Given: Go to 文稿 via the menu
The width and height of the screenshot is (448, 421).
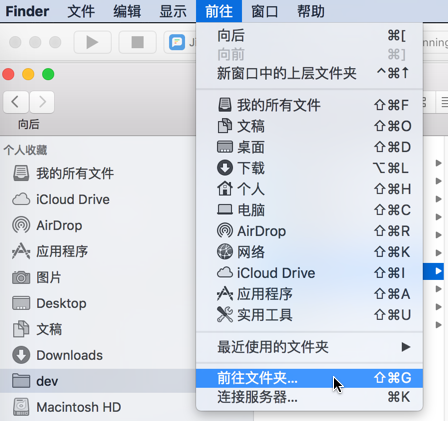Looking at the screenshot, I should coord(309,126).
